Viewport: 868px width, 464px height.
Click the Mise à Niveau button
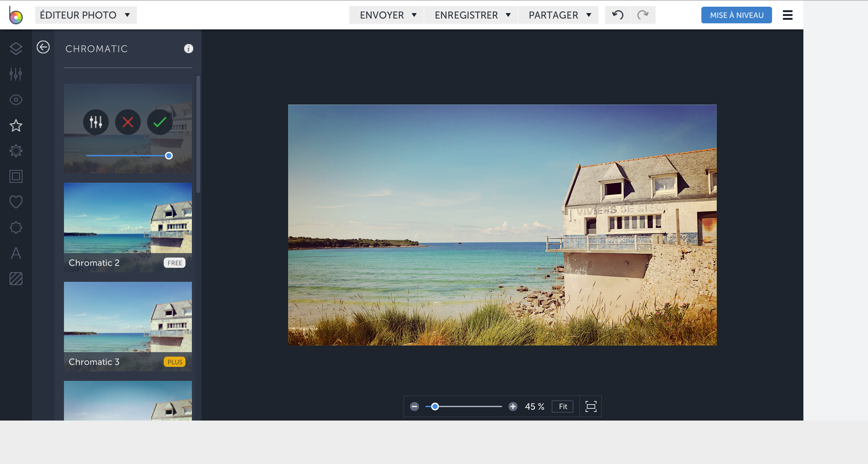(737, 15)
